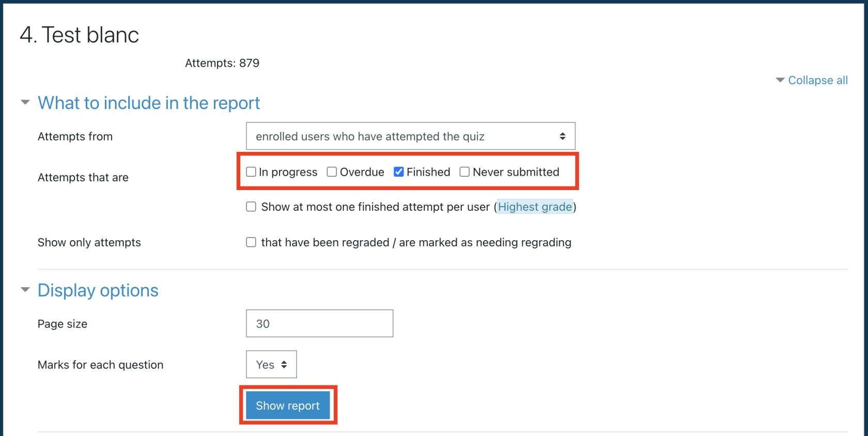Image resolution: width=868 pixels, height=436 pixels.
Task: Enable the In progress checkbox
Action: pyautogui.click(x=251, y=172)
